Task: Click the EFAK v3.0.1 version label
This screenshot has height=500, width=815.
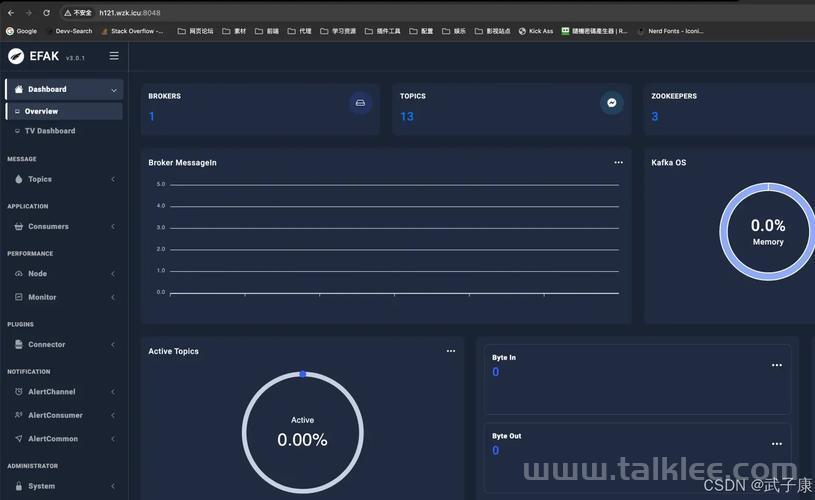Action: (x=75, y=58)
